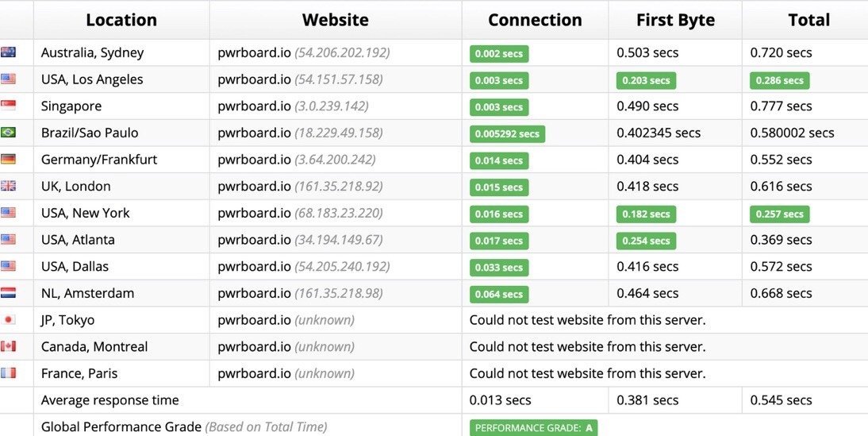The width and height of the screenshot is (868, 436).
Task: Click the Location column header
Action: click(121, 20)
